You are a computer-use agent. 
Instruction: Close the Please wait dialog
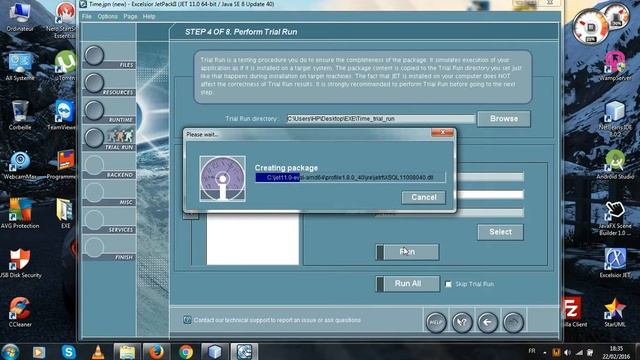442,133
